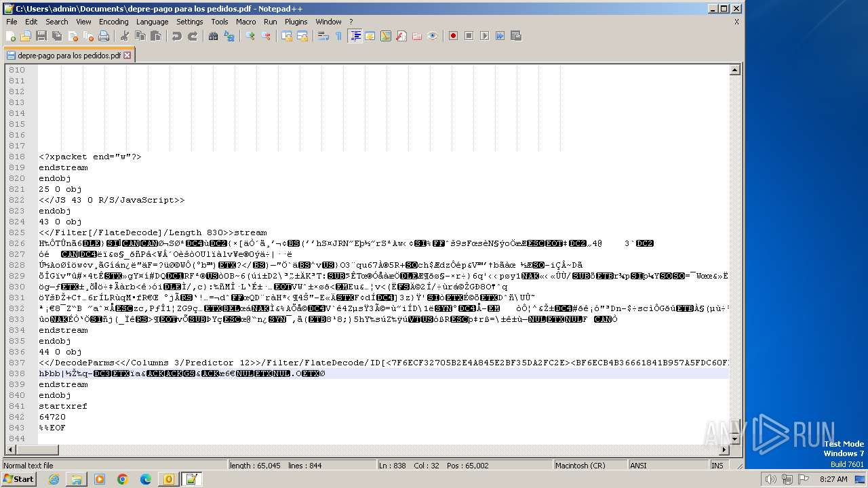
Task: Open the Window menu
Action: click(x=328, y=22)
